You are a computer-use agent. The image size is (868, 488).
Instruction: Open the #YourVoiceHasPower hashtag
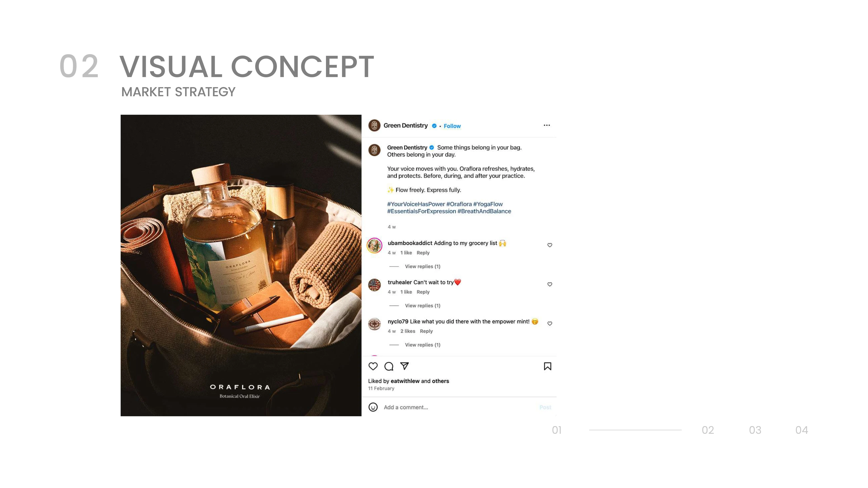click(416, 204)
